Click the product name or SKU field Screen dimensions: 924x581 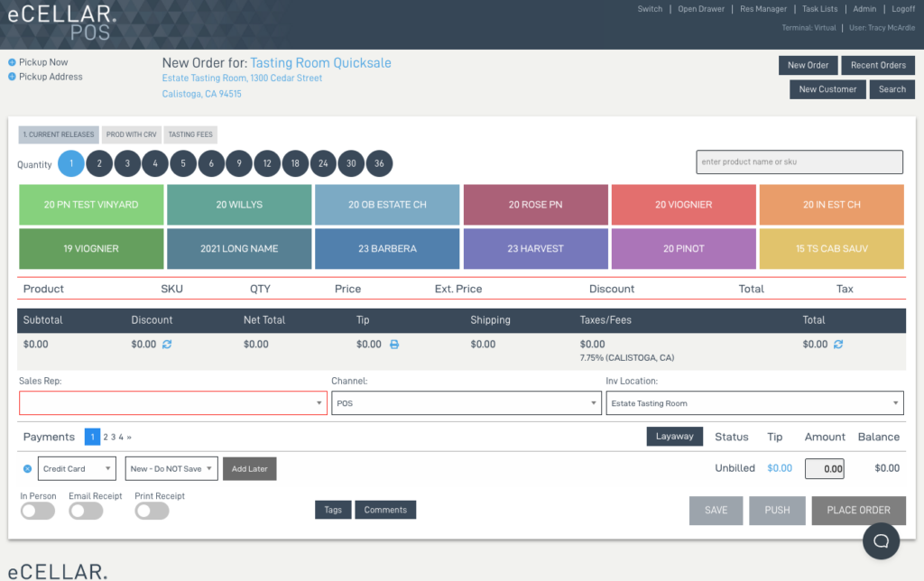(799, 161)
